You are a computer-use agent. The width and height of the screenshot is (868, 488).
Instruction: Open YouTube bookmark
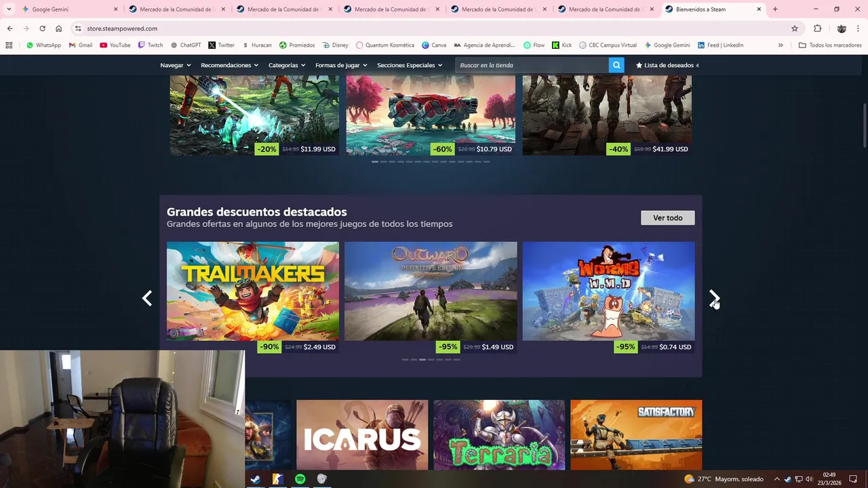point(115,45)
